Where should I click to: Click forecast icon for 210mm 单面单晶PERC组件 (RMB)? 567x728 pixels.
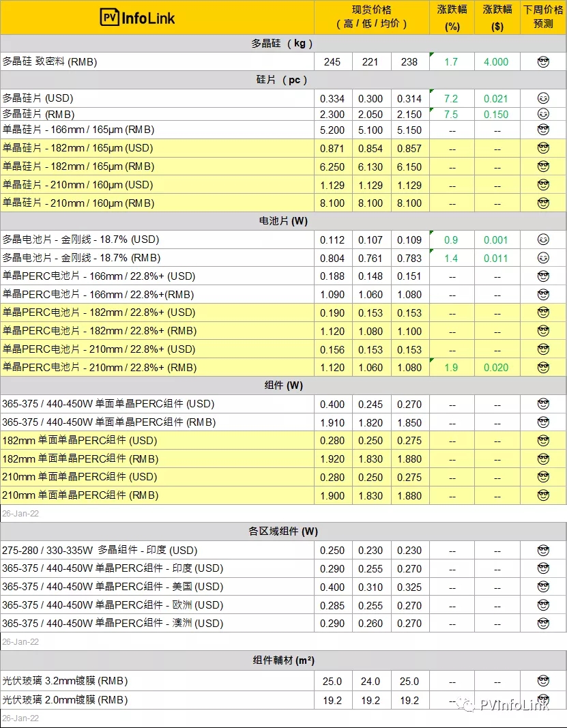pyautogui.click(x=543, y=495)
